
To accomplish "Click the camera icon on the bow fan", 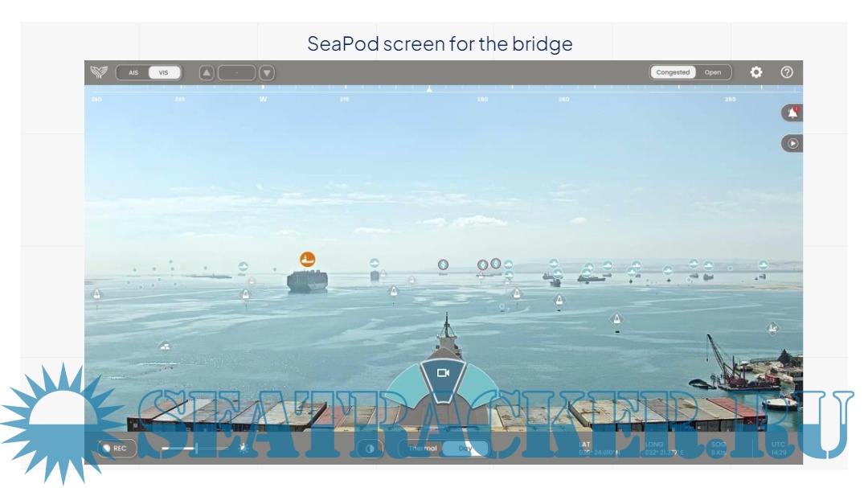I will pyautogui.click(x=443, y=373).
